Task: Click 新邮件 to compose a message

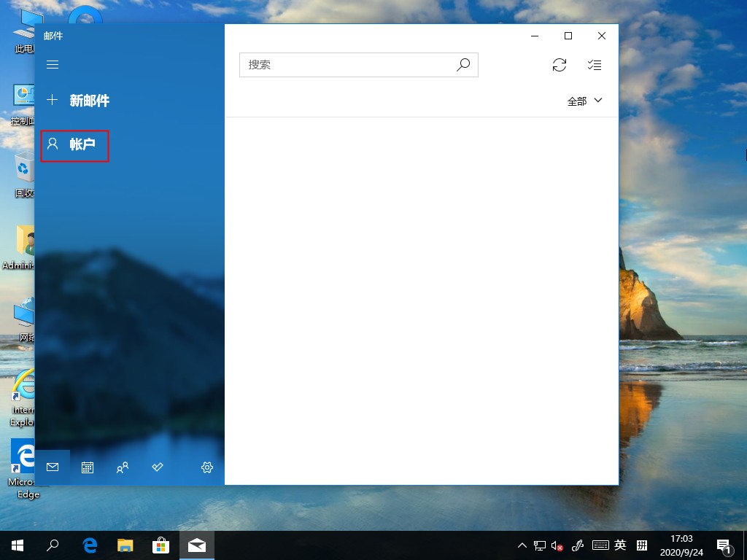Action: click(88, 100)
